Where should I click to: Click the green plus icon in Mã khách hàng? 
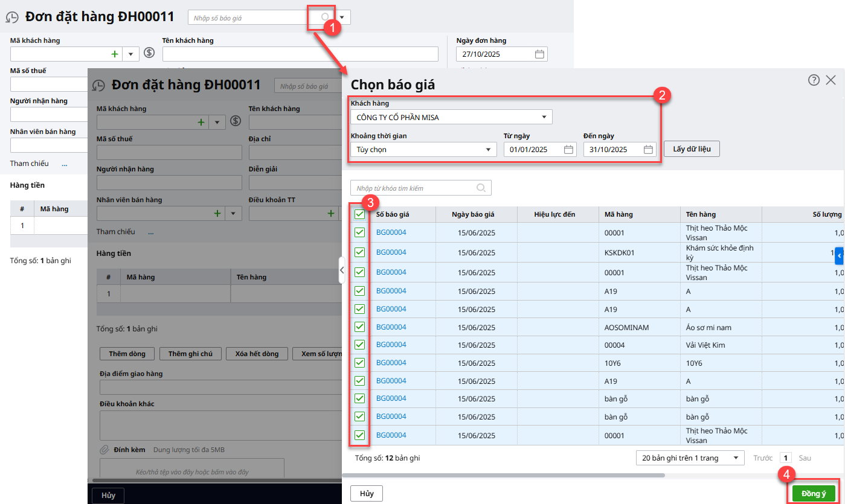pos(115,54)
